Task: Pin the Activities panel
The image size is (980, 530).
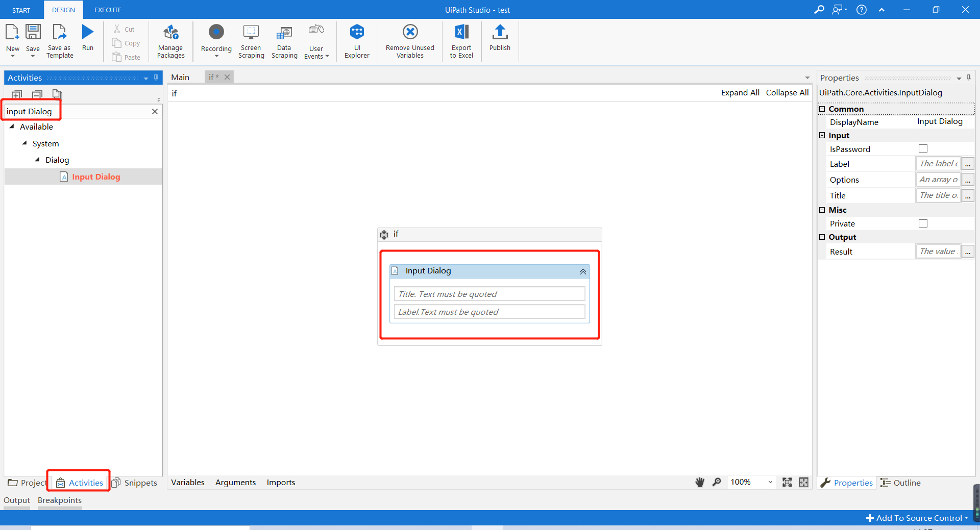Action: 156,78
